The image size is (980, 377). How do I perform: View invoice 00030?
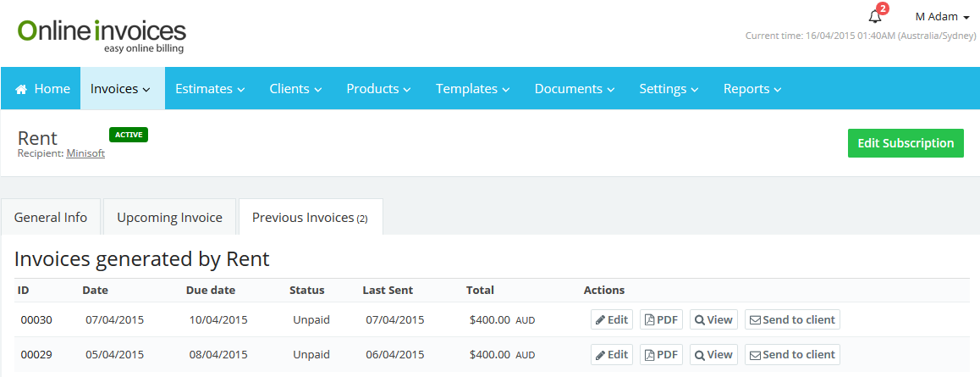point(713,320)
